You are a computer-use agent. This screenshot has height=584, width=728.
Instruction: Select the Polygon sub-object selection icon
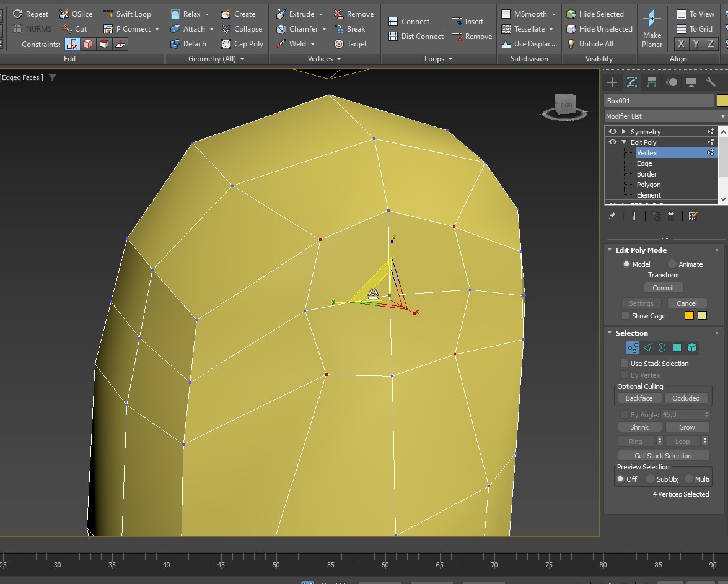pos(677,348)
